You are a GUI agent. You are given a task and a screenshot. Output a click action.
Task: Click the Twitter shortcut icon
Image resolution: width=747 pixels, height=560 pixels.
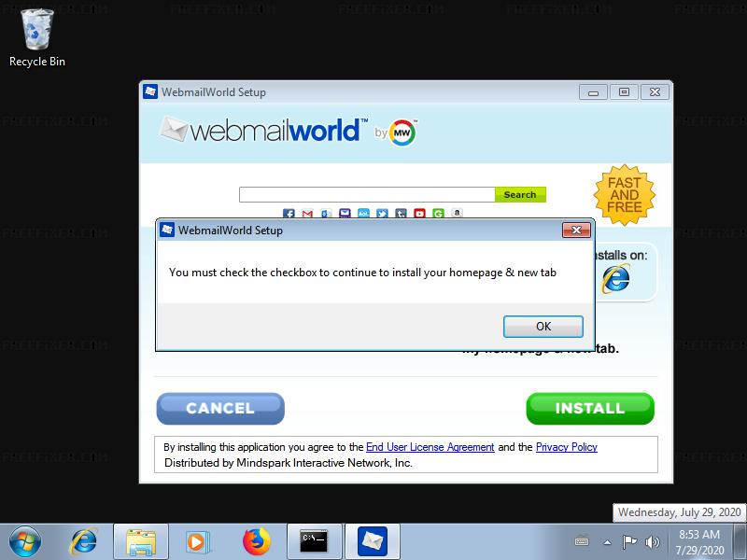pyautogui.click(x=382, y=214)
